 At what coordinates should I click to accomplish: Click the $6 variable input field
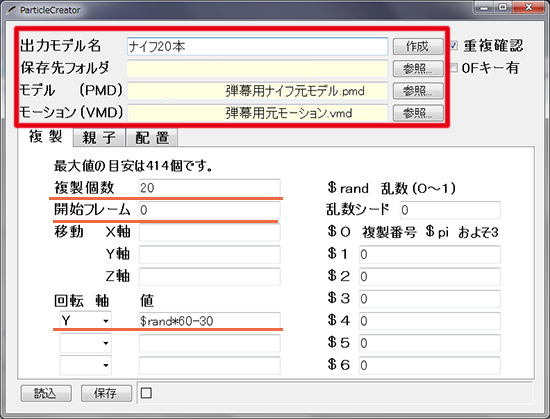coord(430,365)
